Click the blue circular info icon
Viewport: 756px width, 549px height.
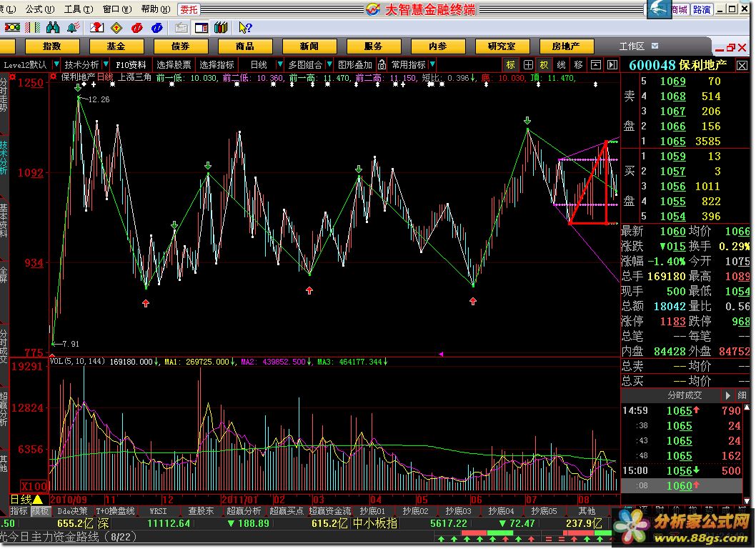click(x=157, y=27)
